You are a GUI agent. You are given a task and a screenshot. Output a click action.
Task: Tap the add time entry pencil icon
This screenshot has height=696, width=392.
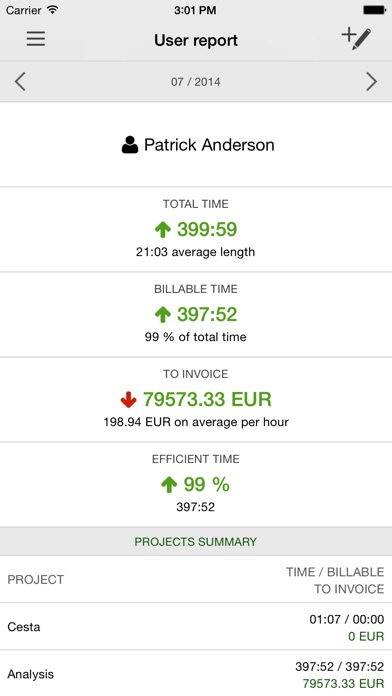[356, 39]
